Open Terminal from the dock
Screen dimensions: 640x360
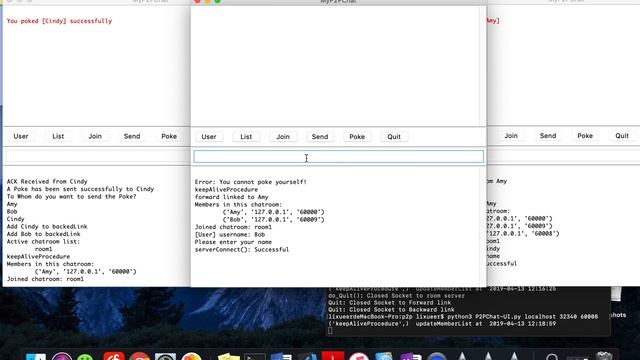255,356
